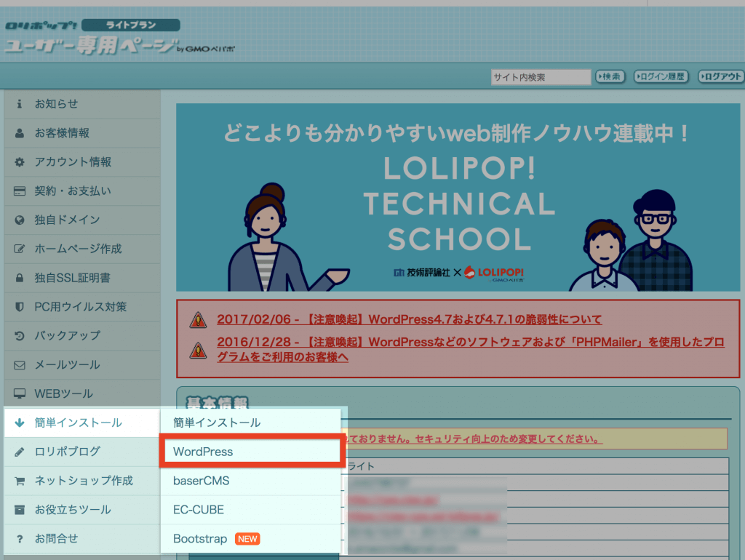Viewport: 745px width, 560px height.
Task: Open the 2016/12/28 PHPMailer warning notice
Action: click(x=471, y=349)
